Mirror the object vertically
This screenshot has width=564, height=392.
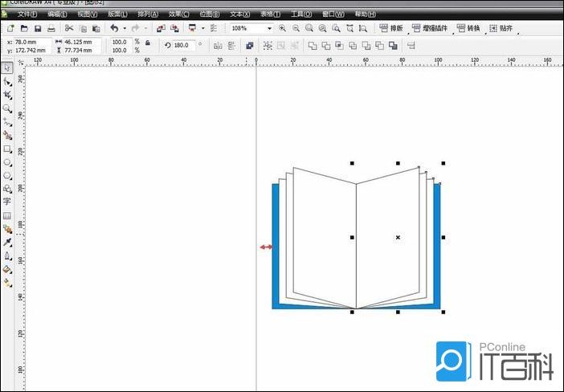[x=231, y=46]
